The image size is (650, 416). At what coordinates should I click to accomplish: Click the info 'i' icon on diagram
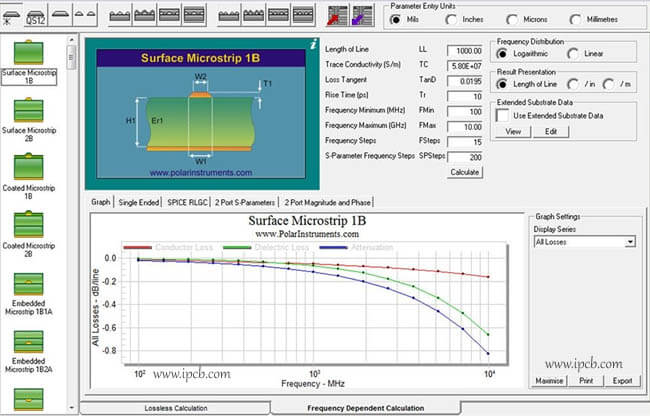click(313, 45)
